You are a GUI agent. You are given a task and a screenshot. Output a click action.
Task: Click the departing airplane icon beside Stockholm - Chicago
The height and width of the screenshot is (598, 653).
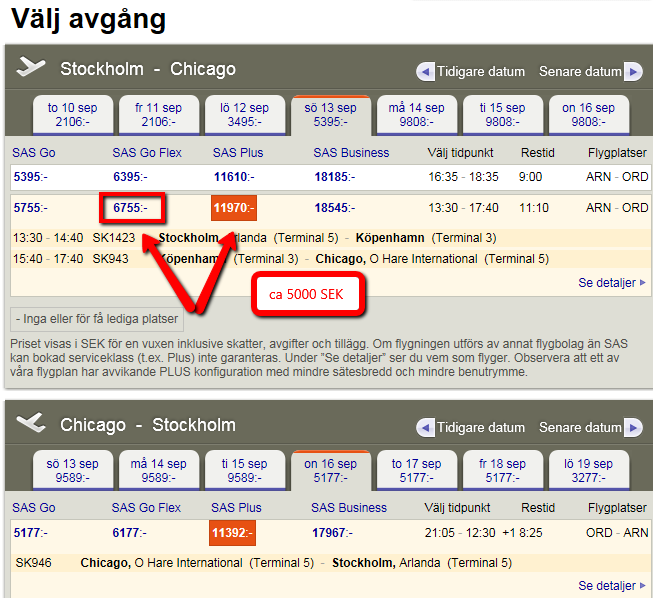(x=32, y=68)
